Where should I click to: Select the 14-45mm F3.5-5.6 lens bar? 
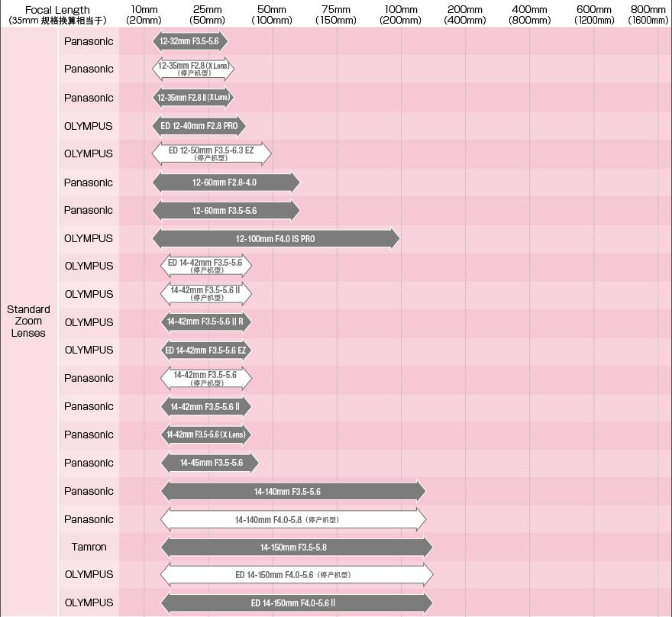[209, 463]
